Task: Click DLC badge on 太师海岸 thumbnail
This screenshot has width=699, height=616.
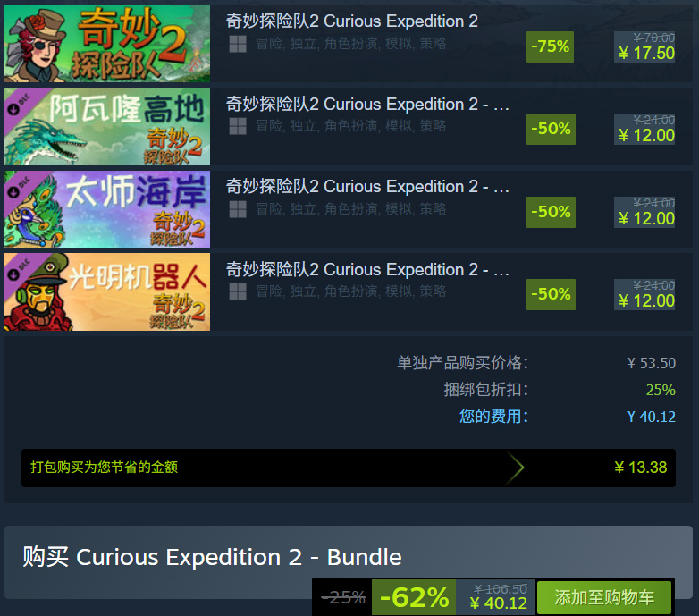Action: click(19, 187)
